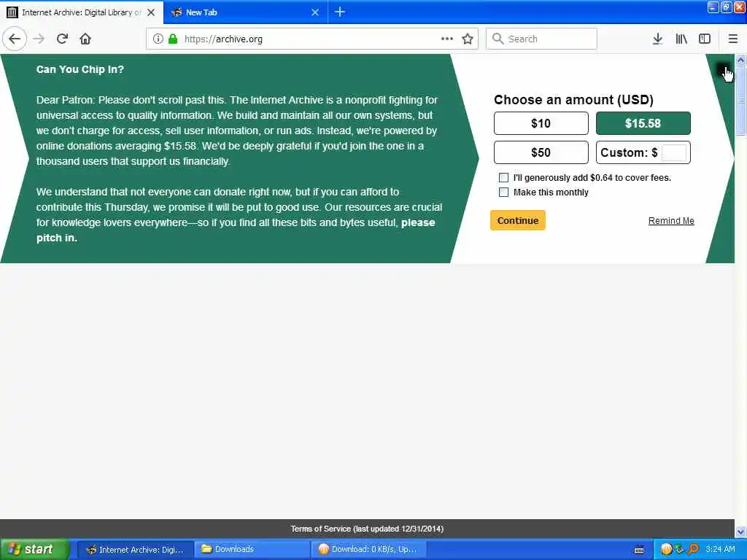
Task: Reload the current page
Action: (62, 39)
